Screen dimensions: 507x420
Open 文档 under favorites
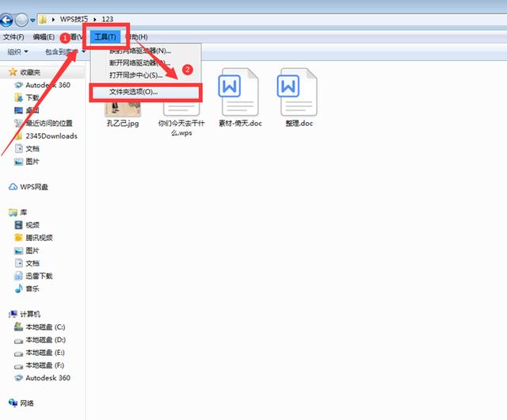click(32, 149)
